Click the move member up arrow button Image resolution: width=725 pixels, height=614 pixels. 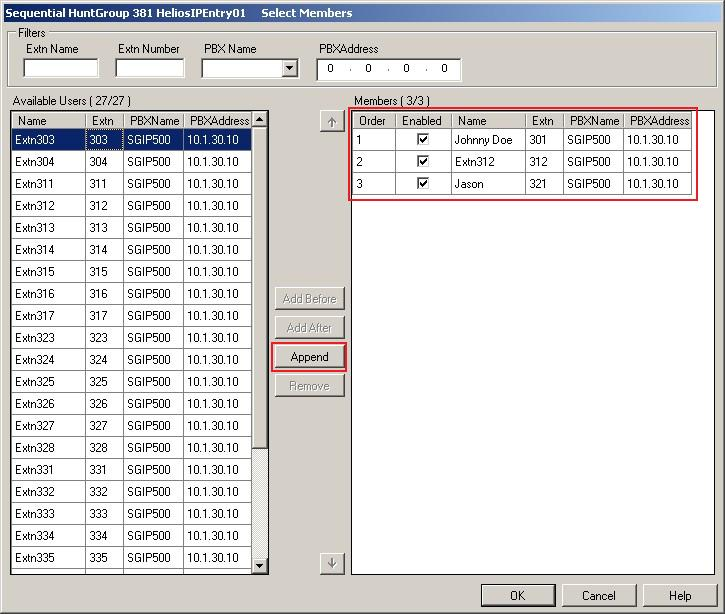tap(331, 121)
